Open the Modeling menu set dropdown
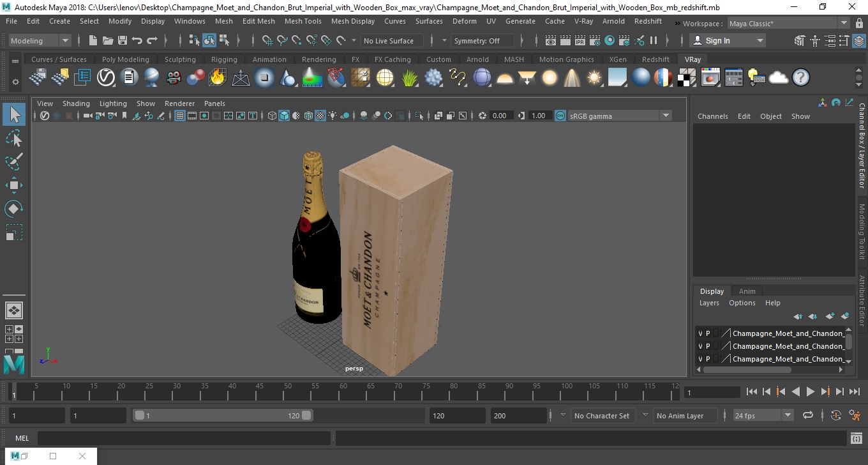The image size is (868, 465). click(x=40, y=40)
